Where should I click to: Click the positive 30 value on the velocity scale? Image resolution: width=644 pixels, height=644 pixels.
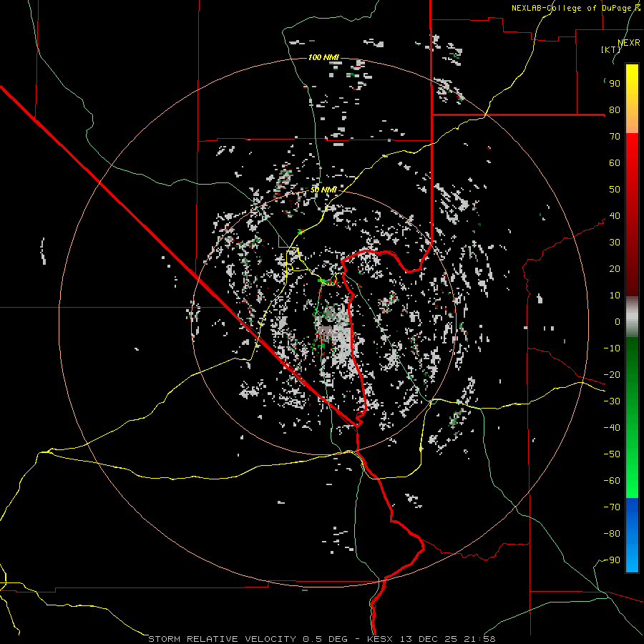(x=615, y=243)
